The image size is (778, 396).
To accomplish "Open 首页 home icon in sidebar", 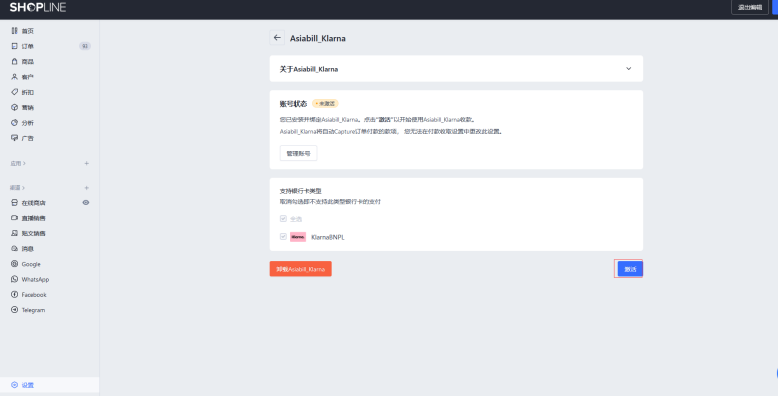I will (x=14, y=31).
